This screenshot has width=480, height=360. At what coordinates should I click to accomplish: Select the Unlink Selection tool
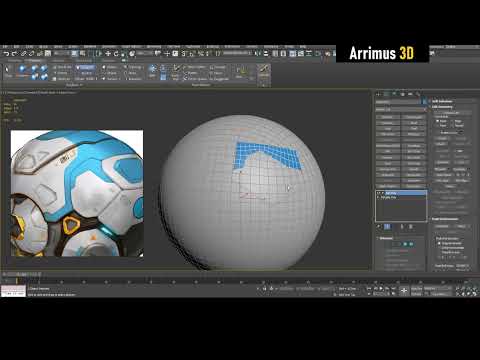tap(32, 54)
